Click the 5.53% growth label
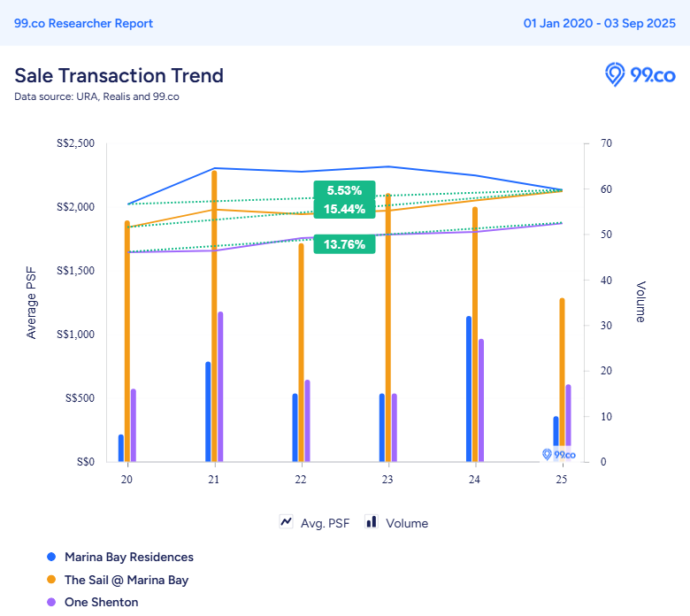This screenshot has height=616, width=690. point(344,190)
